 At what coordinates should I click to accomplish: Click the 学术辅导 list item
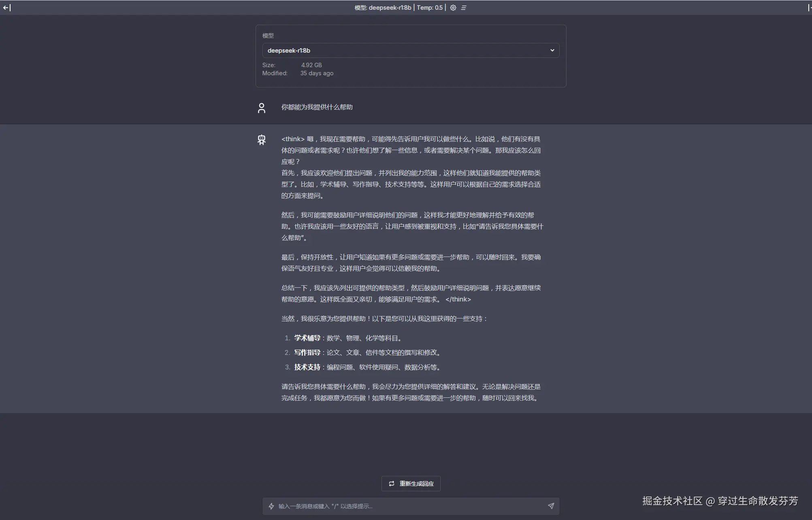307,338
